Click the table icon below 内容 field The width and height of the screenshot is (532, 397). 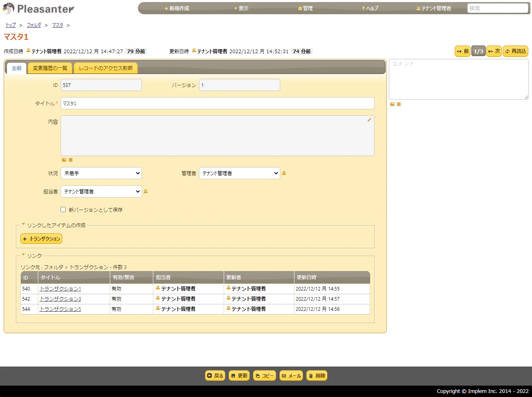70,160
